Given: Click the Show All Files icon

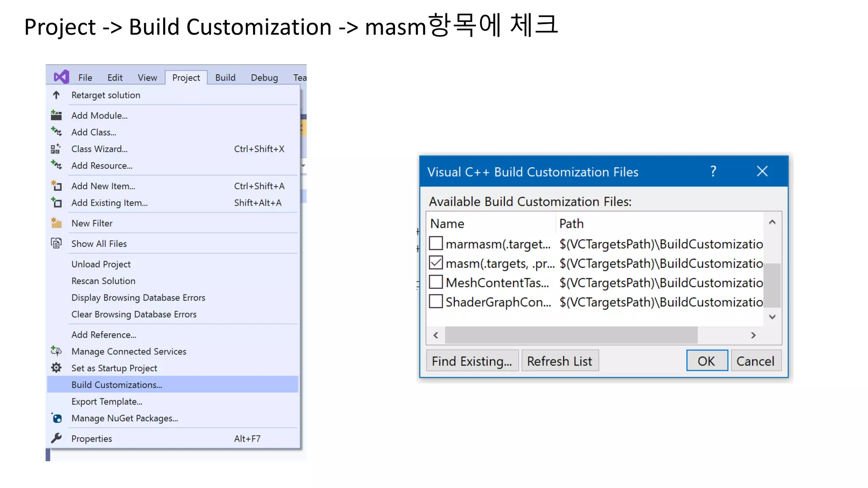Looking at the screenshot, I should click(x=56, y=243).
